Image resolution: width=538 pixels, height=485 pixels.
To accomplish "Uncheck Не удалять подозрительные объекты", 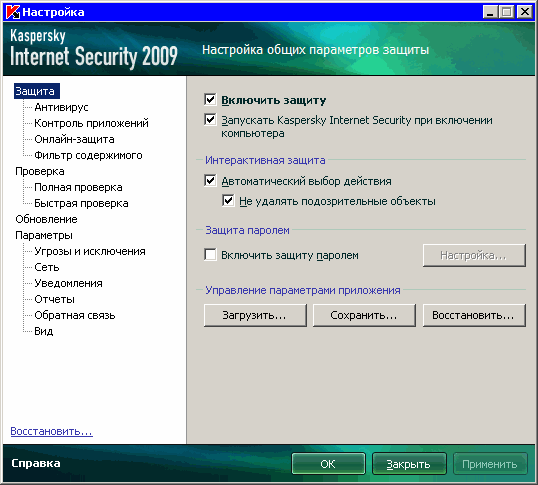I will point(228,201).
